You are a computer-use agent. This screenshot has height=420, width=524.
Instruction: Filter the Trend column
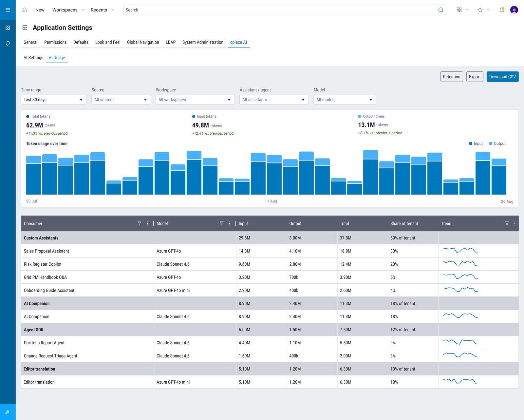click(x=507, y=223)
